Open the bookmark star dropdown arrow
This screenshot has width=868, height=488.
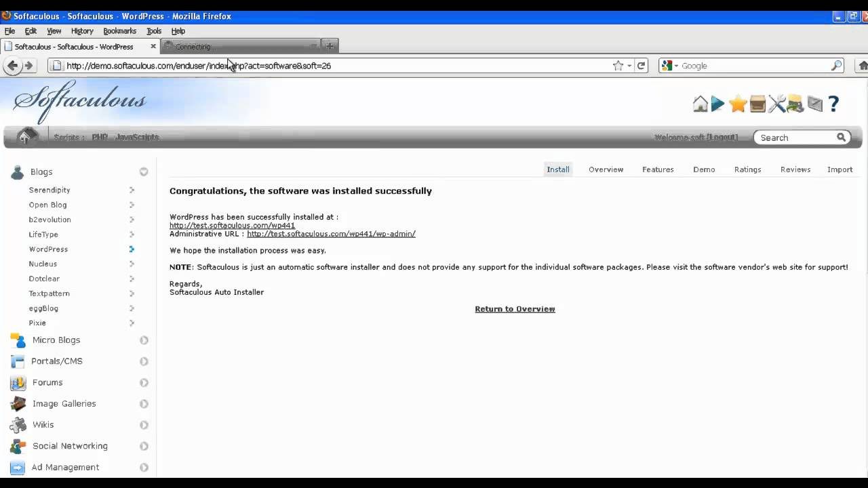pyautogui.click(x=629, y=66)
